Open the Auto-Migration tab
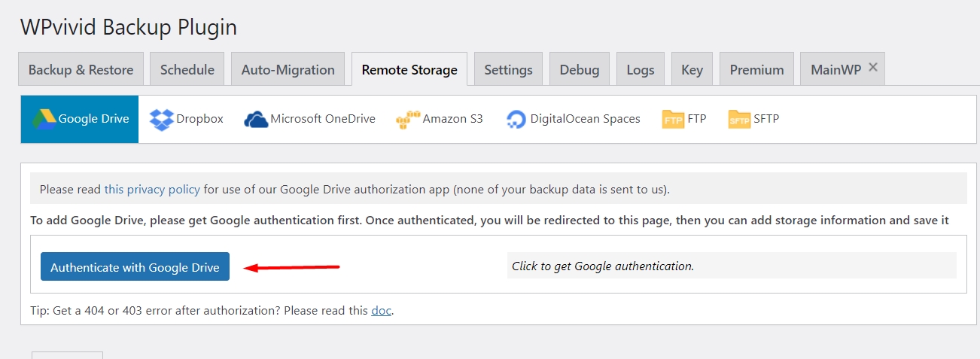Viewport: 980px width, 359px height. click(288, 69)
